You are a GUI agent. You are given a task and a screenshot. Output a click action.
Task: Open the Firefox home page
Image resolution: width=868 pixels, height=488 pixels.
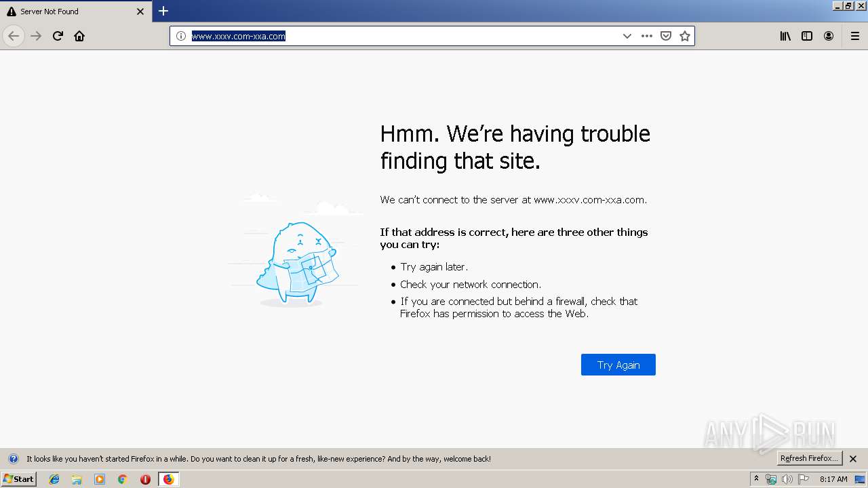(x=79, y=36)
